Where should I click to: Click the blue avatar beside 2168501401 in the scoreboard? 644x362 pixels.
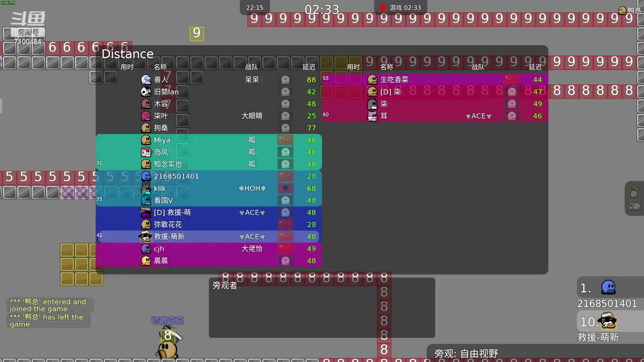pos(146,176)
